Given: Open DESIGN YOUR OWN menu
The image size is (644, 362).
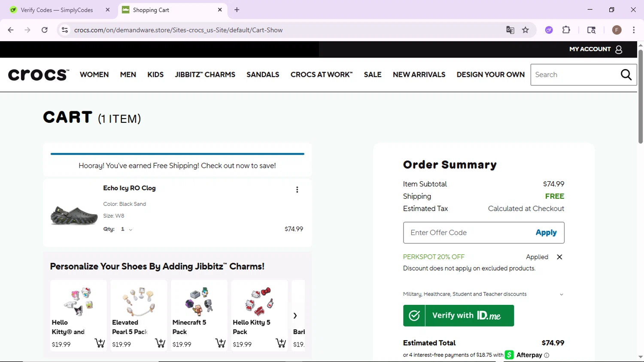Looking at the screenshot, I should tap(491, 75).
